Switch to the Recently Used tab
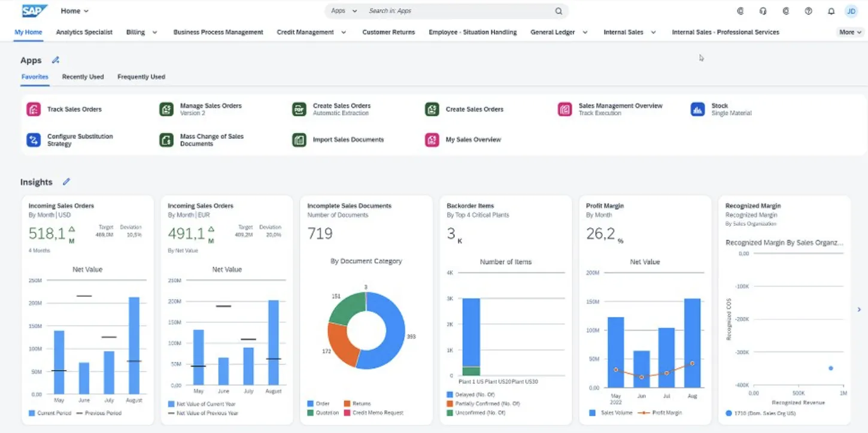 tap(83, 77)
